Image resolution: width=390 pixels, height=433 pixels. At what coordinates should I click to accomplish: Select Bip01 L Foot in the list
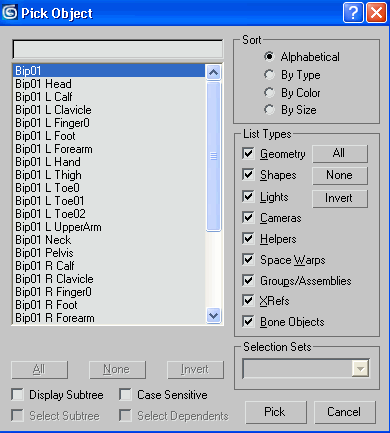click(109, 136)
